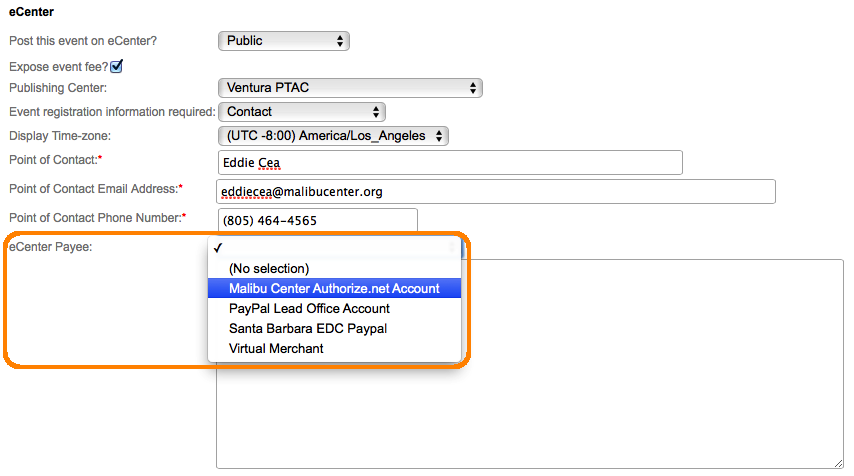Click the text area resize handle
The width and height of the screenshot is (854, 476).
(839, 463)
